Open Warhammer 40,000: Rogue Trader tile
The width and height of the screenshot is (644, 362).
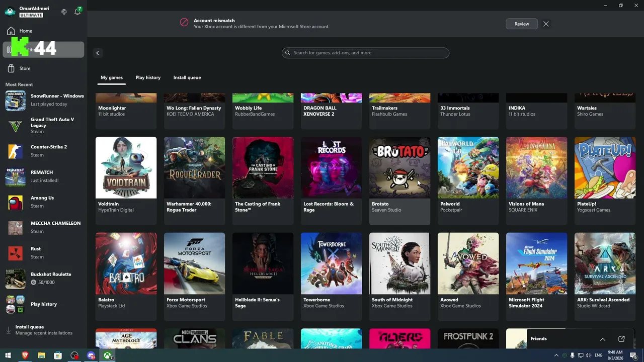[x=194, y=180]
